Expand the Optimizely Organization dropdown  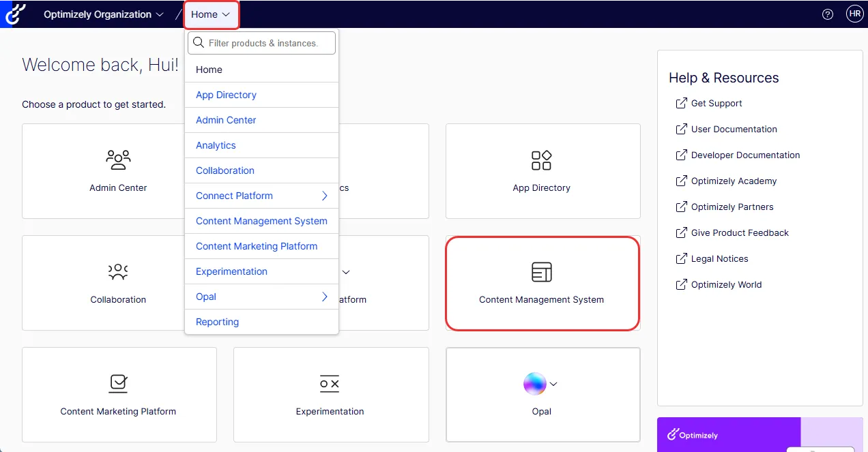pos(104,14)
